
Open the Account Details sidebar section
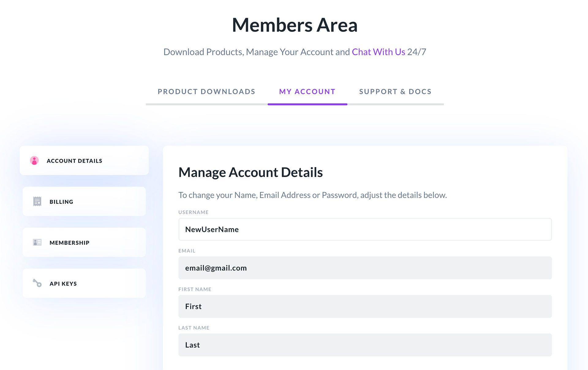click(x=74, y=161)
